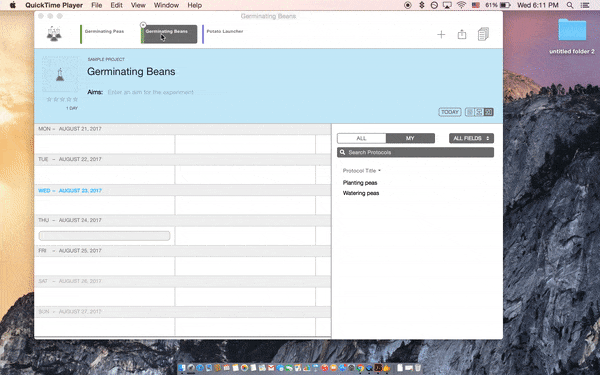Open Google Chrome in the Dock
The height and width of the screenshot is (375, 600).
[x=360, y=368]
